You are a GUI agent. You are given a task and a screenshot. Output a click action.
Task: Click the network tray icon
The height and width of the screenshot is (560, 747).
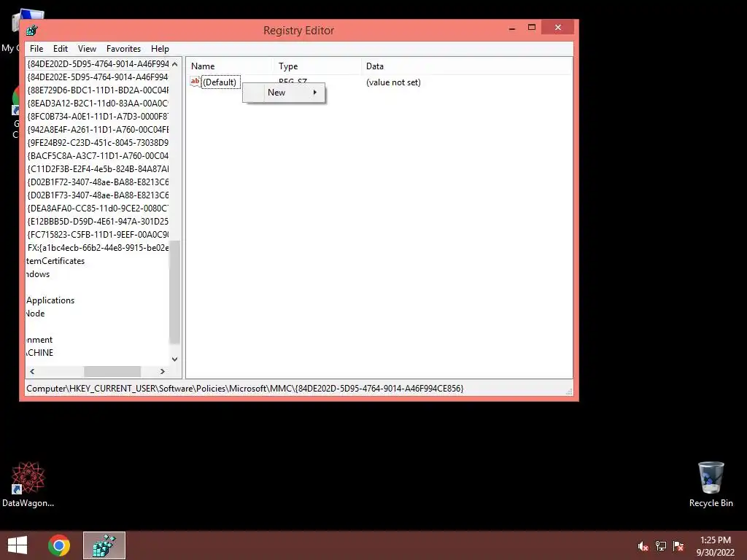click(x=661, y=546)
